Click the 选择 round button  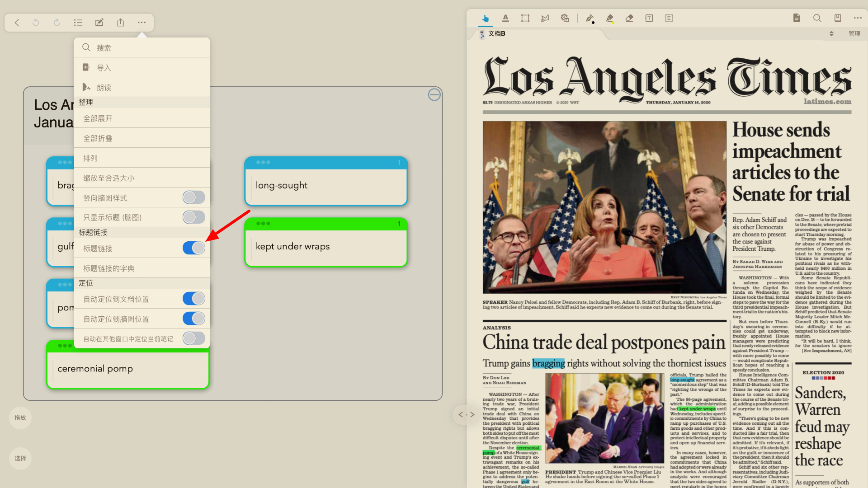click(20, 458)
